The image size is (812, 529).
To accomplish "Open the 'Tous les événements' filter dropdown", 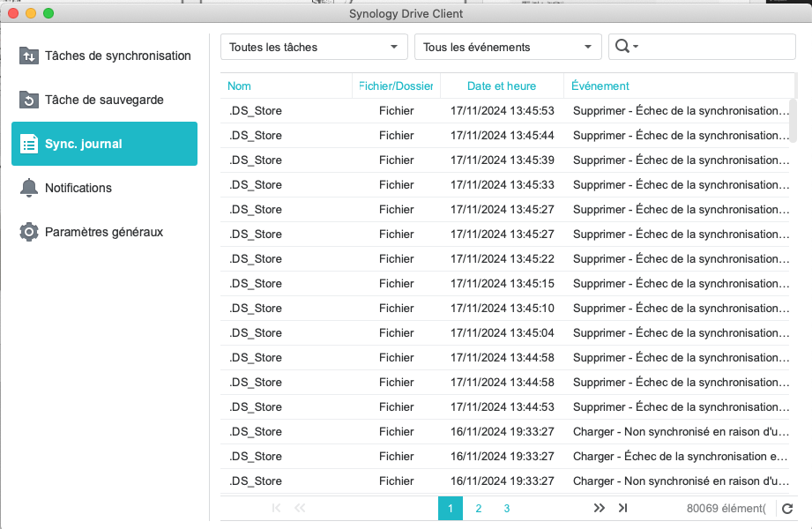I will coord(508,47).
